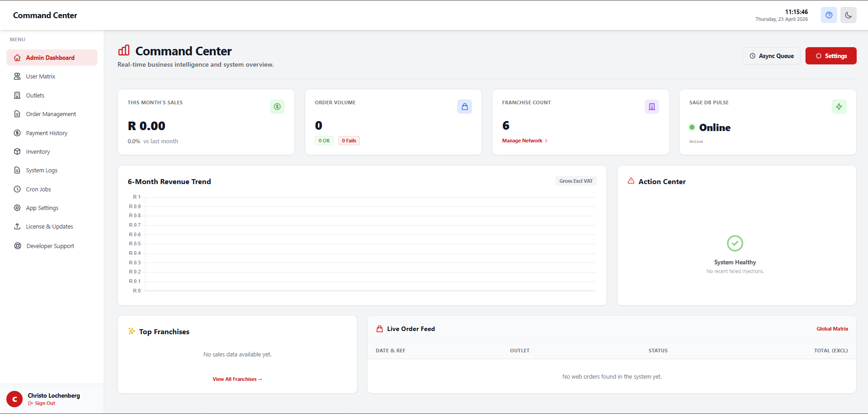
Task: Click the Command Center header title
Action: pyautogui.click(x=45, y=15)
